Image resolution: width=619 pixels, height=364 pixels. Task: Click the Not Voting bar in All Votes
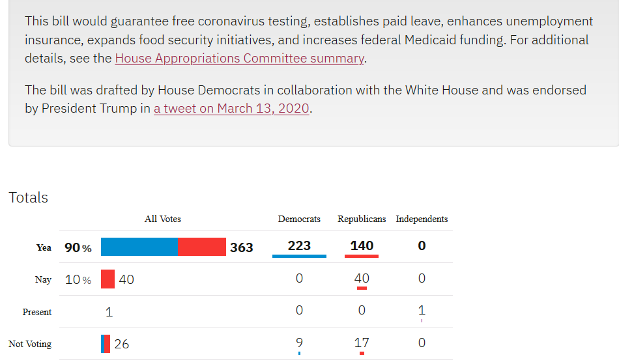tap(106, 343)
